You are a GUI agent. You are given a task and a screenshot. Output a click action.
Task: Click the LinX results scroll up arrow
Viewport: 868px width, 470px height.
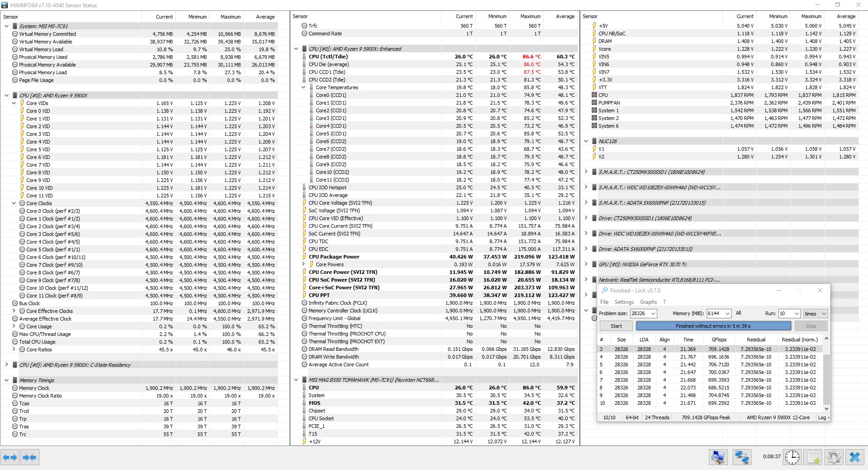click(826, 339)
